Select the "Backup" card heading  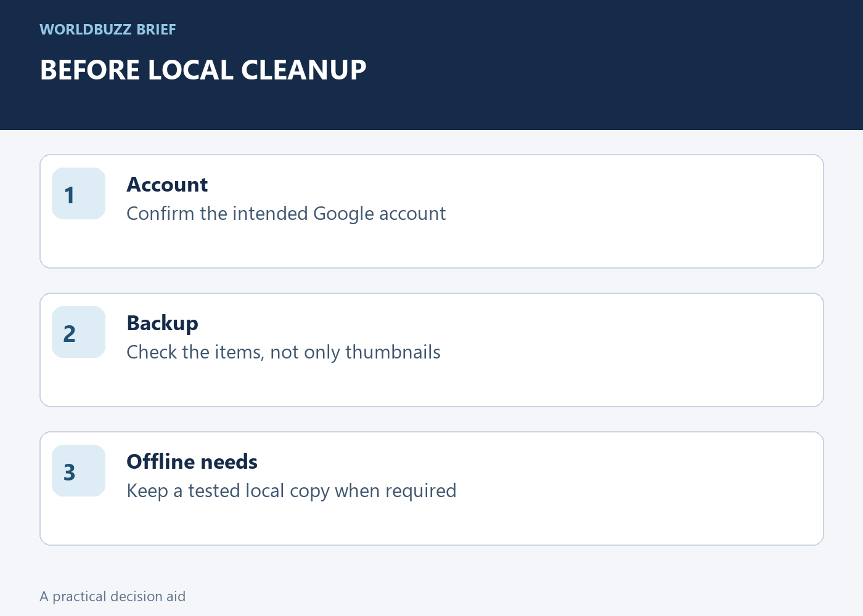(163, 323)
